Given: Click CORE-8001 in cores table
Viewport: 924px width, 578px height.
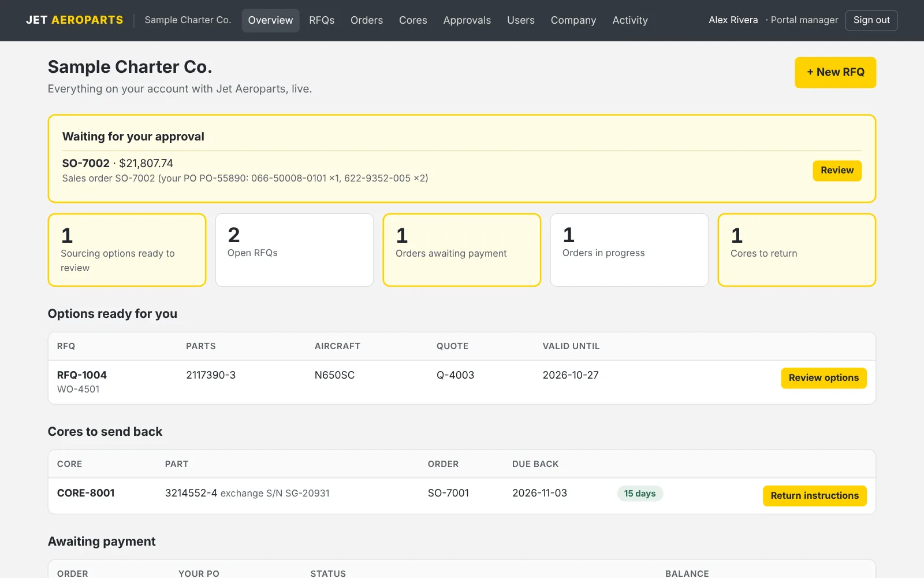Looking at the screenshot, I should tap(85, 493).
